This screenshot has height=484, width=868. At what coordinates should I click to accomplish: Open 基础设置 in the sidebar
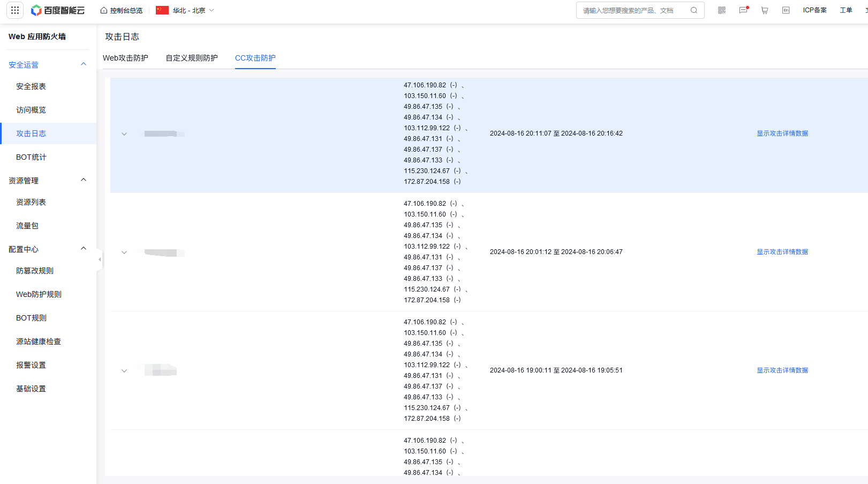point(31,389)
